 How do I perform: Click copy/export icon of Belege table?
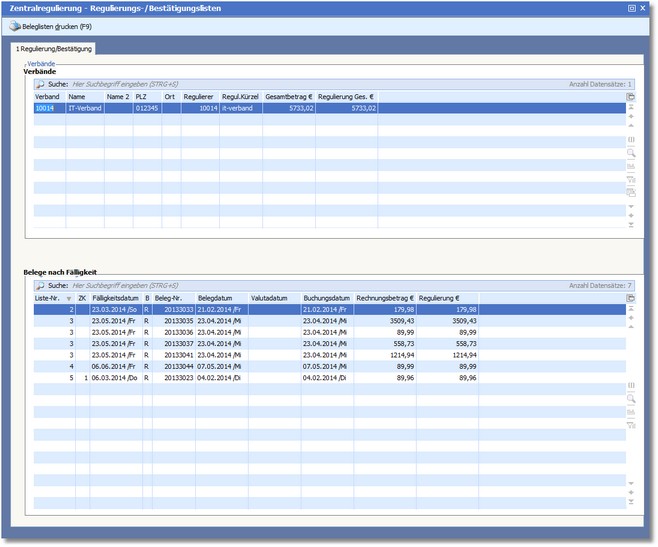click(631, 298)
